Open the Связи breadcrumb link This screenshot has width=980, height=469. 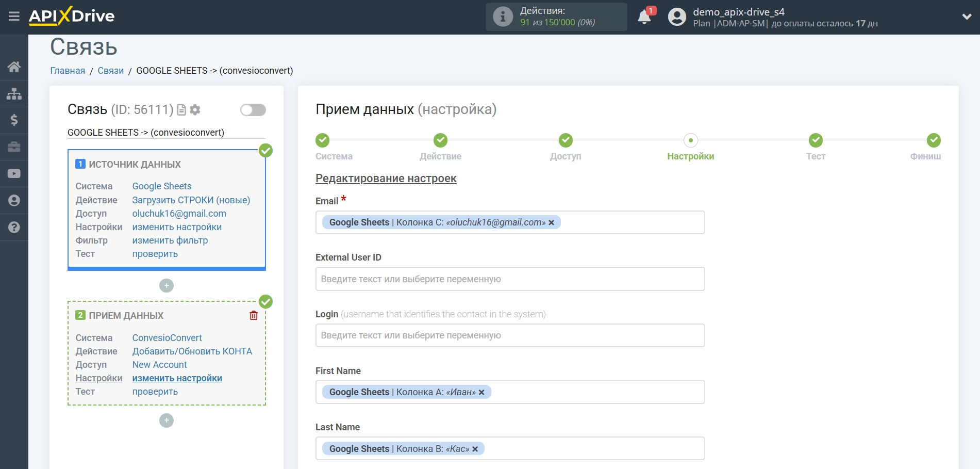110,71
